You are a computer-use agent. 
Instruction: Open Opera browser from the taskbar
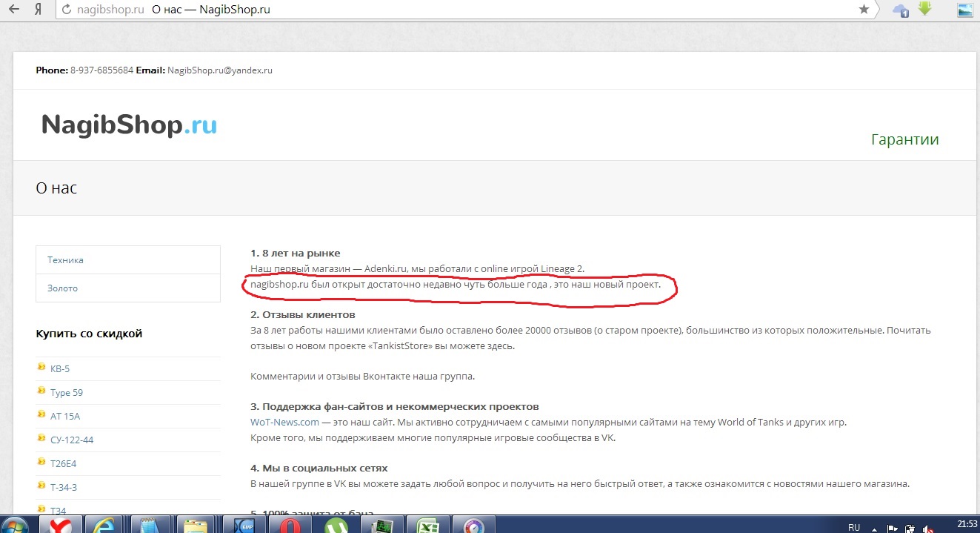[x=290, y=524]
